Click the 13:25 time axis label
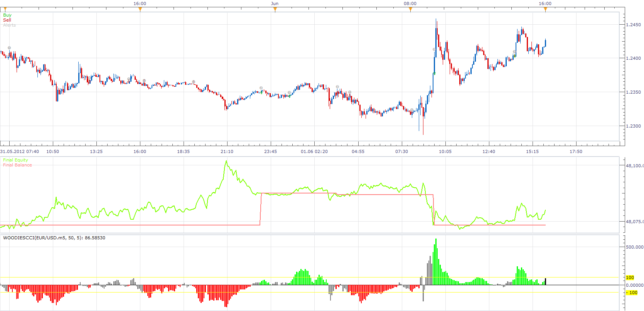Viewport: 644px width, 311px height. [96, 151]
